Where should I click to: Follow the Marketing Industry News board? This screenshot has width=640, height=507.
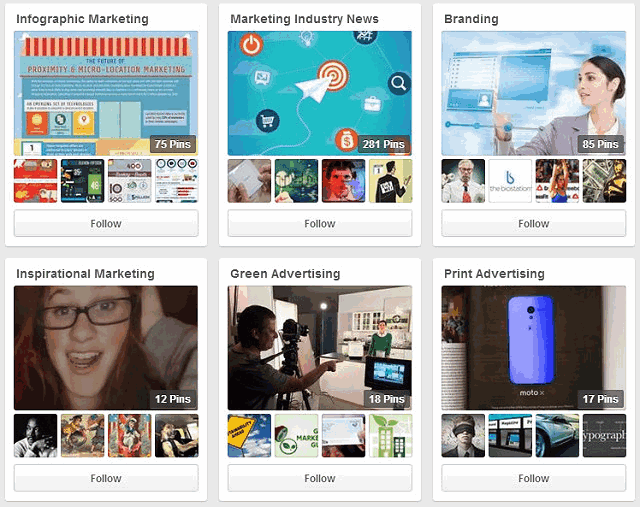(320, 223)
